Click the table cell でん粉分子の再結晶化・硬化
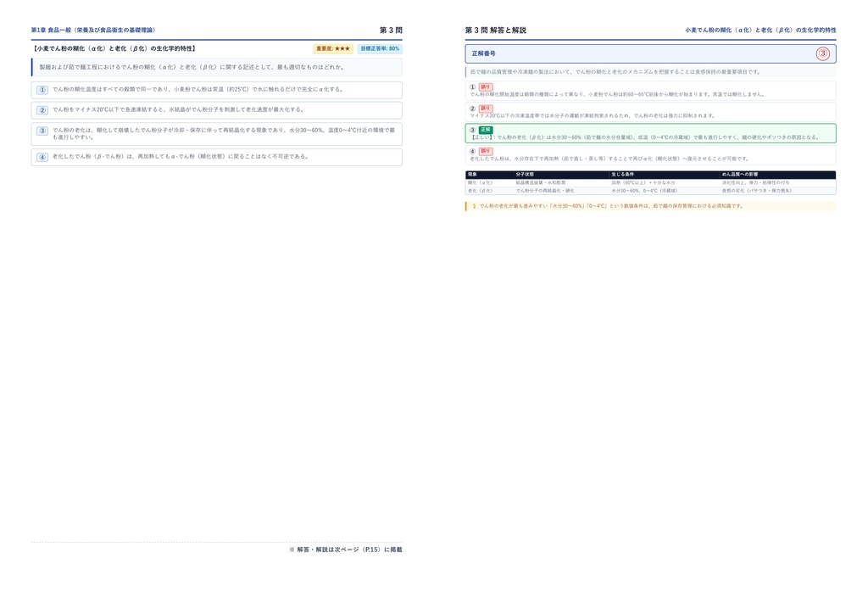Screen dimensions: 868x614 click(x=545, y=191)
